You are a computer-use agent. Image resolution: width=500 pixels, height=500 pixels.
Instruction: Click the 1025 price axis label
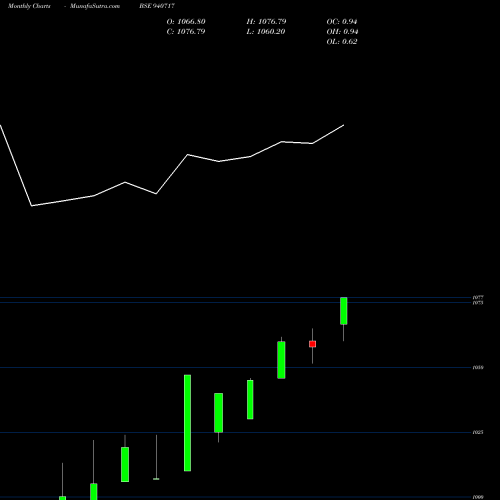478,432
